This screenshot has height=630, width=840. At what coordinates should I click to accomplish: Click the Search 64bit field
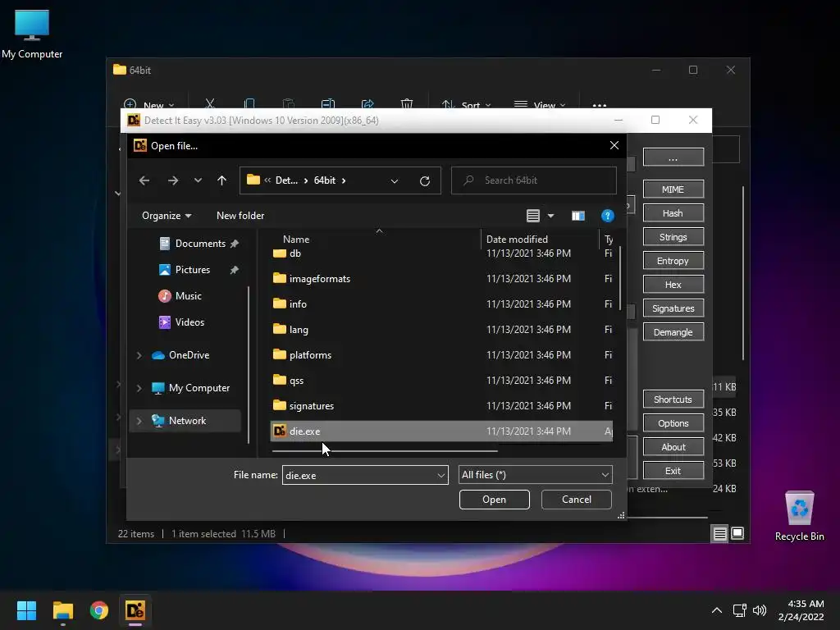pos(533,180)
